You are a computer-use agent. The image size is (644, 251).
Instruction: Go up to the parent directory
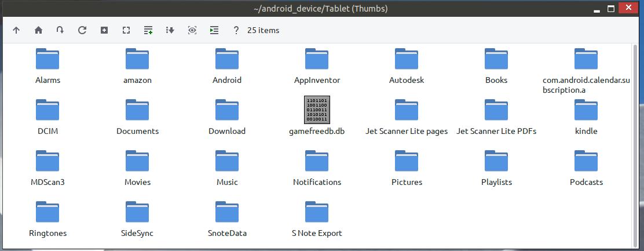click(x=16, y=30)
